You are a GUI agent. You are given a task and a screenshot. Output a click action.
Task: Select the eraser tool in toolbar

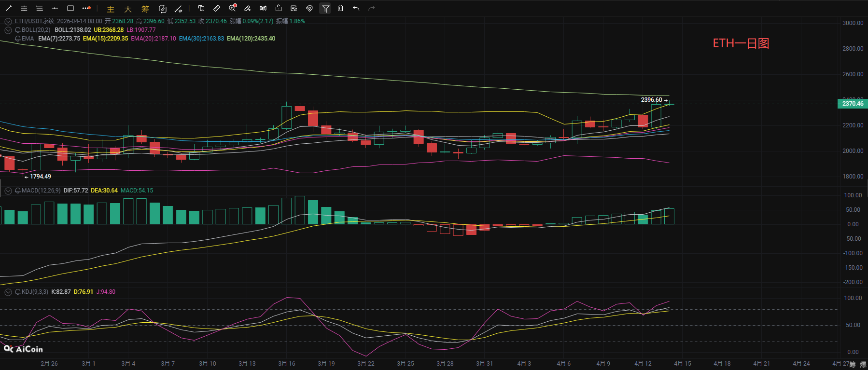pyautogui.click(x=248, y=8)
